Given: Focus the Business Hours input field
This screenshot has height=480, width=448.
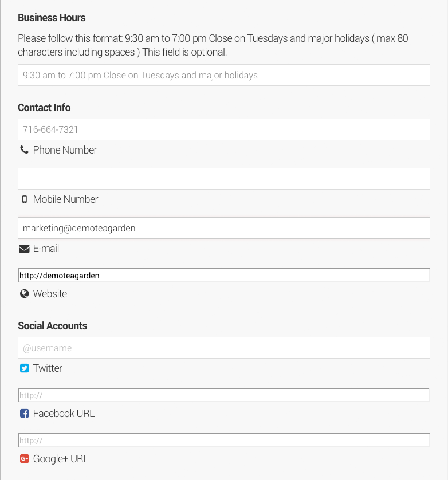Looking at the screenshot, I should 223,75.
